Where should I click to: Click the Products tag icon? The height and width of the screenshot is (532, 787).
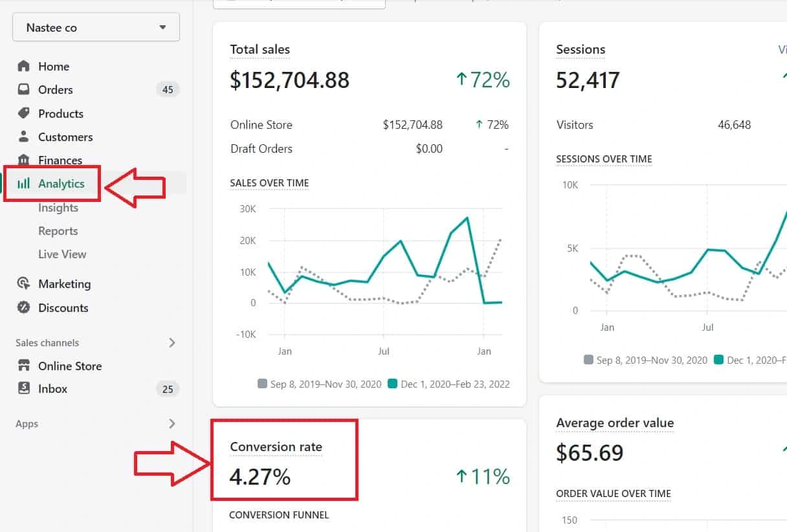coord(24,113)
